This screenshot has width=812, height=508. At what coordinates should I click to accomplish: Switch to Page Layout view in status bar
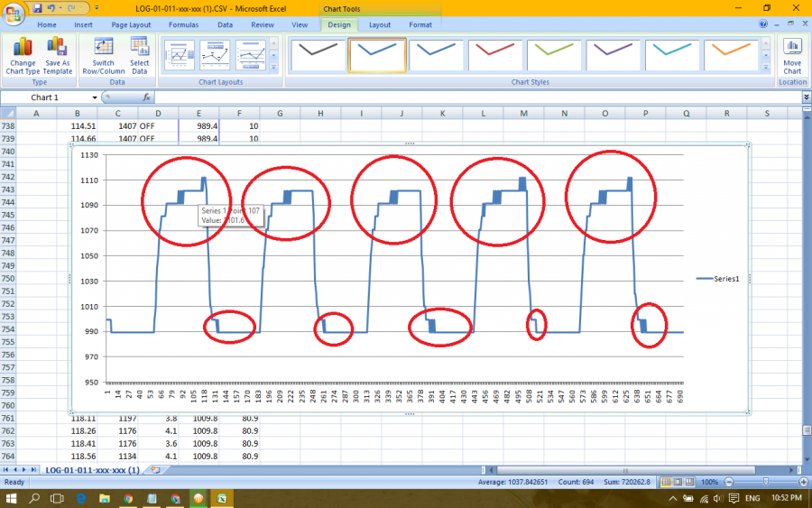(676, 483)
